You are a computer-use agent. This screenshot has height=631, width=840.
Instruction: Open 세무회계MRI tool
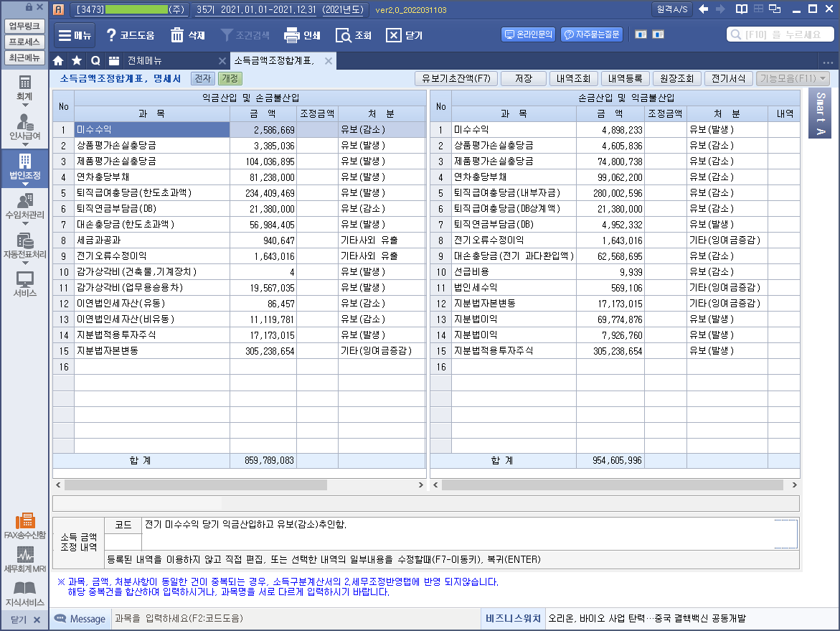pos(24,560)
